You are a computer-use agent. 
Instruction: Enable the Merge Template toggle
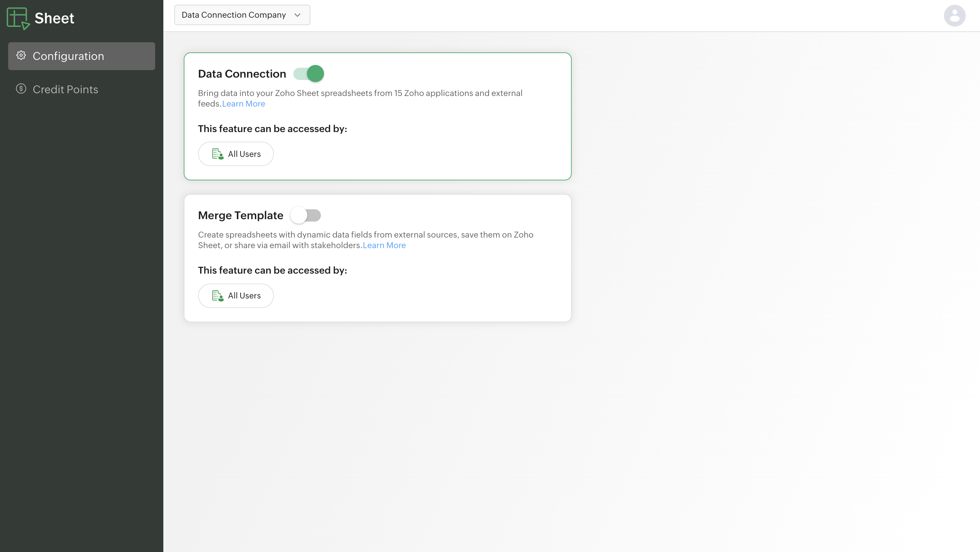(306, 215)
